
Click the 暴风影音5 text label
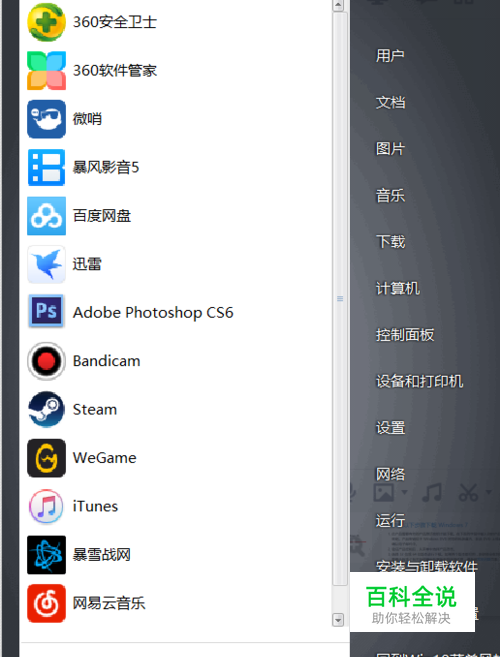click(106, 168)
